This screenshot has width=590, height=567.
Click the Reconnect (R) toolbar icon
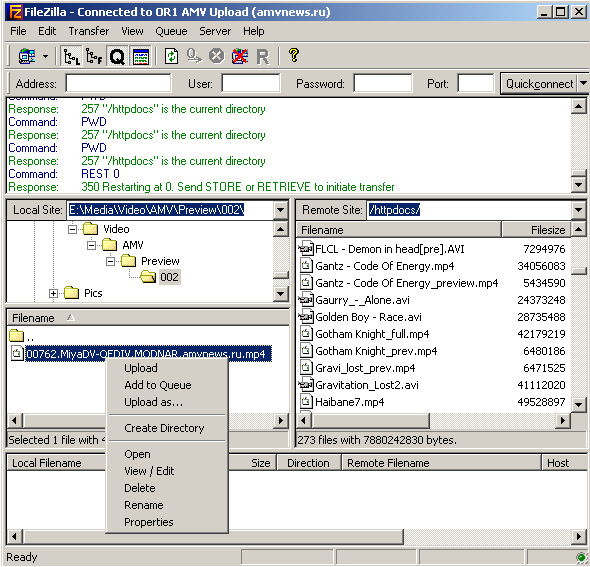pyautogui.click(x=263, y=57)
